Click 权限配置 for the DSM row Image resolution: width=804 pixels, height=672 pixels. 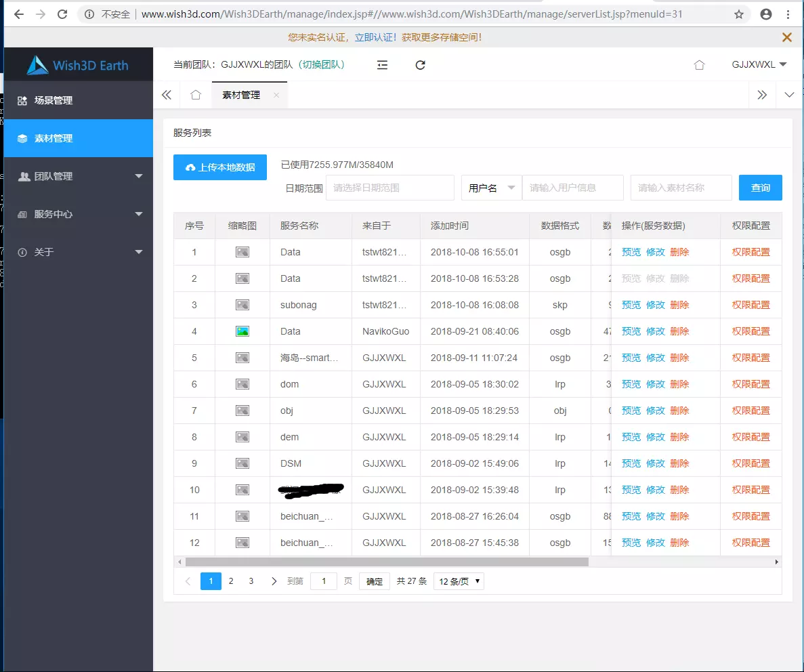(750, 463)
